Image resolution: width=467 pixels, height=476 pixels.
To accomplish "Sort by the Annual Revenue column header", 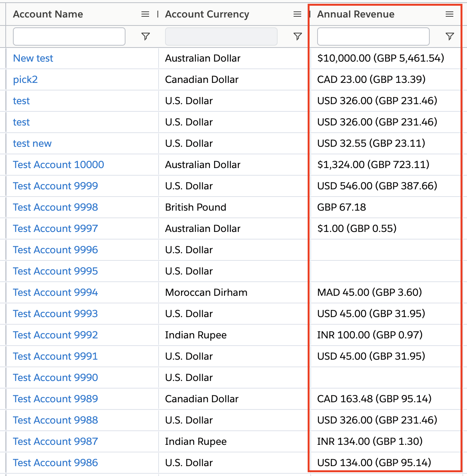I will [x=356, y=14].
